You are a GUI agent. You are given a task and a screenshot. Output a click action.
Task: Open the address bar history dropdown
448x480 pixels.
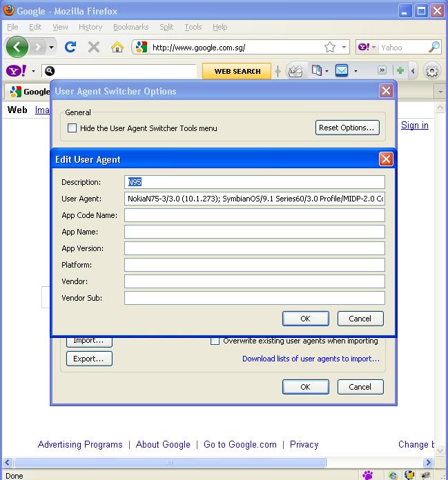[344, 47]
